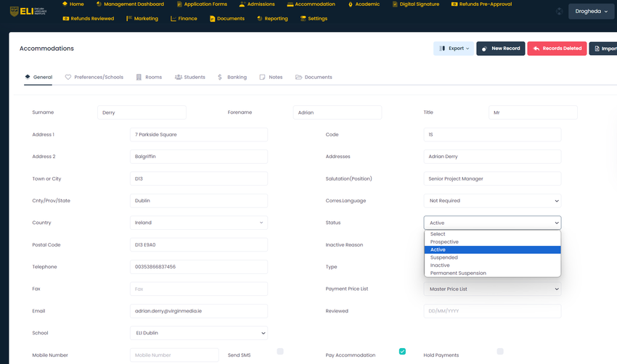Click the New Record button

(500, 49)
